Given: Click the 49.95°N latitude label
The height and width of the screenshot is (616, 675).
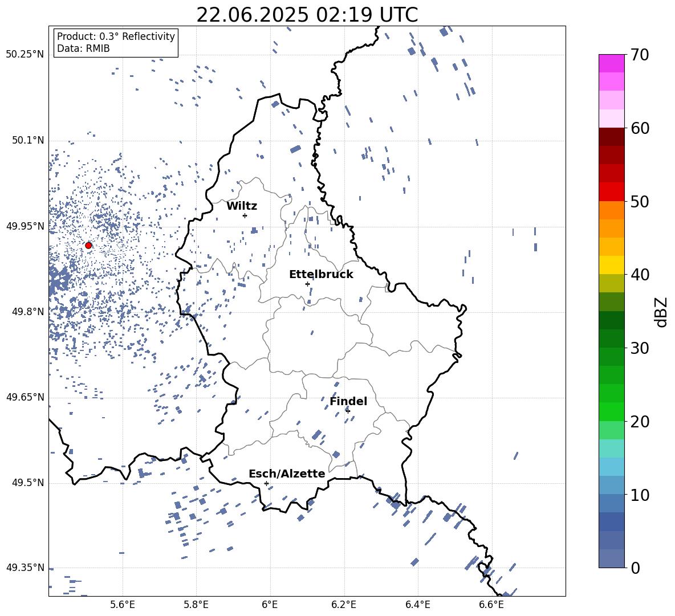Looking at the screenshot, I should (x=25, y=226).
